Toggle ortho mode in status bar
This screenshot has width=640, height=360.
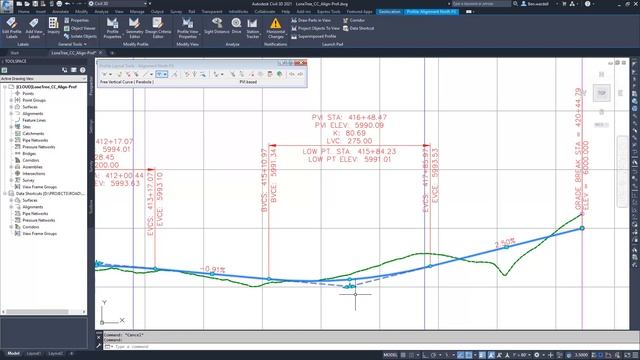(425, 355)
